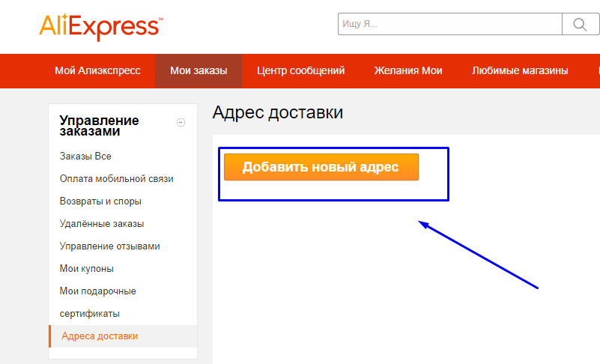Open the 'Любимые магазины' tab
The width and height of the screenshot is (600, 364).
pyautogui.click(x=520, y=71)
